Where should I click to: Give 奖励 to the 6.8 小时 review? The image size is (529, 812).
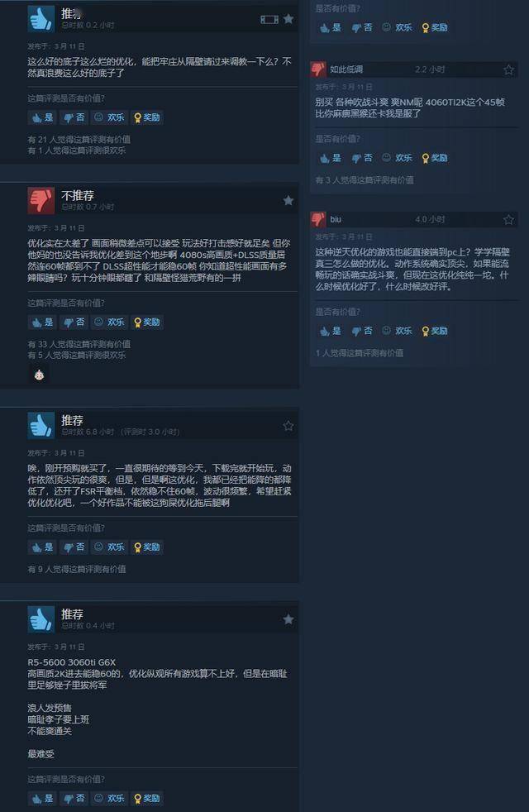tap(147, 547)
